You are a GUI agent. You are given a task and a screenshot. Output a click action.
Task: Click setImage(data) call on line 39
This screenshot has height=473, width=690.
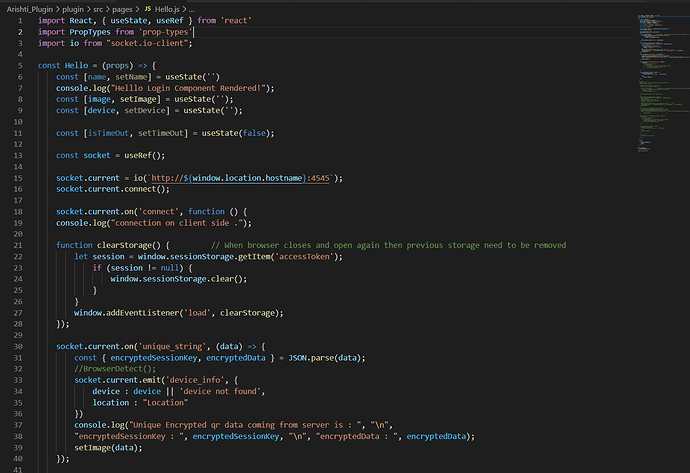[x=106, y=447]
